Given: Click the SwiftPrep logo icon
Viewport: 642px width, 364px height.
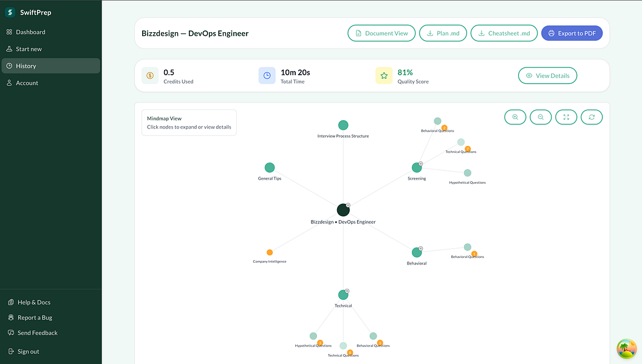Looking at the screenshot, I should tap(10, 12).
